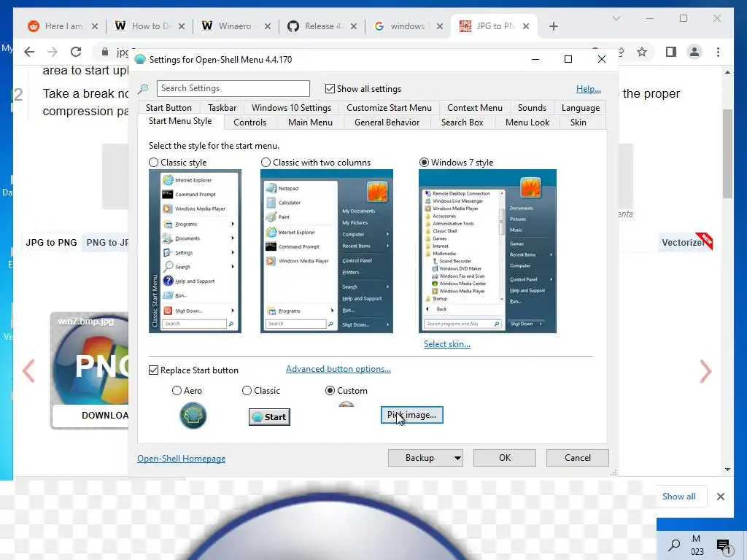This screenshot has height=560, width=747.
Task: Open the Chrome profile avatar
Action: pyautogui.click(x=694, y=52)
